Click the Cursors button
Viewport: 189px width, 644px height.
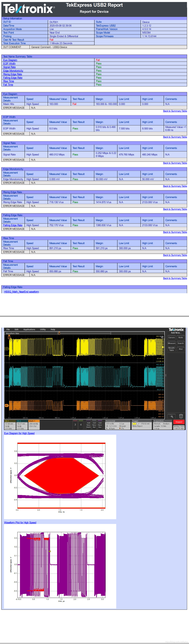tap(172, 338)
